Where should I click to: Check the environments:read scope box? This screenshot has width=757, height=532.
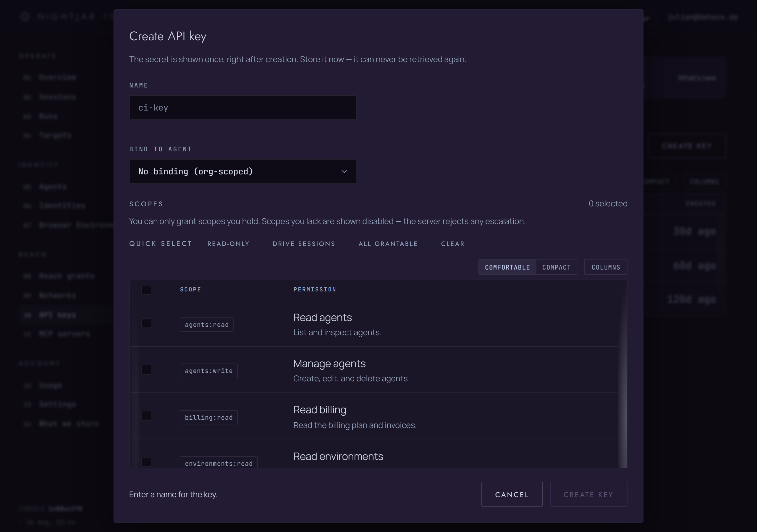146,462
